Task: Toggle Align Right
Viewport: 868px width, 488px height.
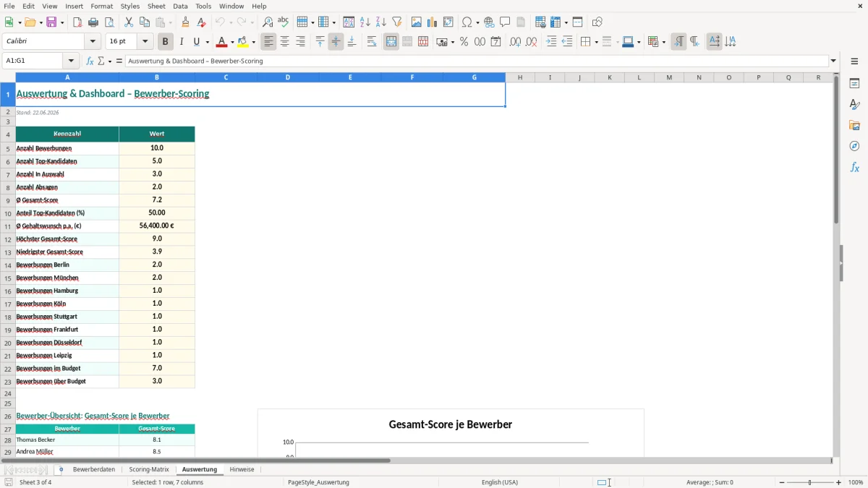Action: point(301,42)
